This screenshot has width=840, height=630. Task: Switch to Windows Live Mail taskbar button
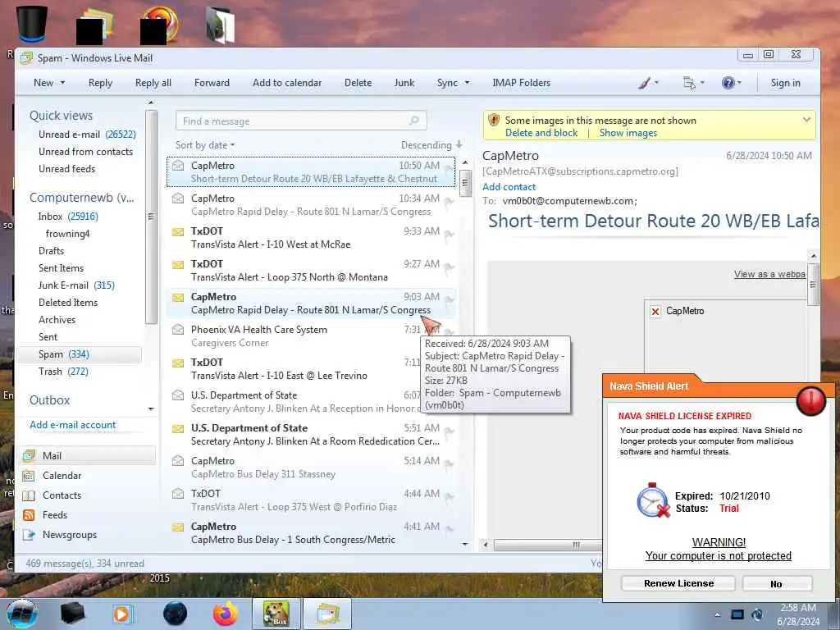click(x=327, y=614)
